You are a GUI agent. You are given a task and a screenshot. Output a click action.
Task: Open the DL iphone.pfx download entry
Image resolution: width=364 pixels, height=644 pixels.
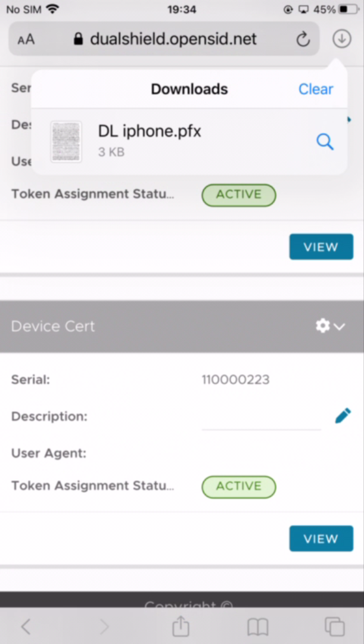click(x=189, y=142)
